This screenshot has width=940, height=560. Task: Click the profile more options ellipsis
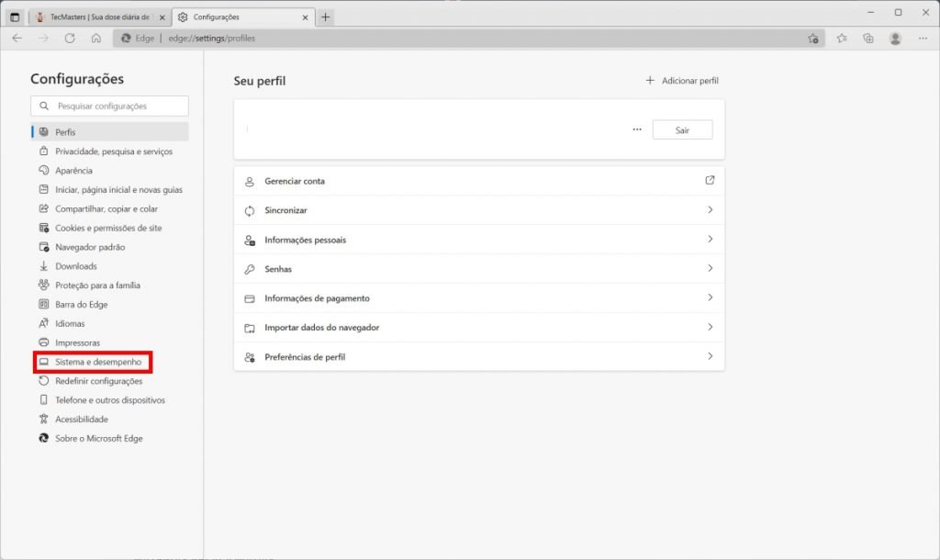pyautogui.click(x=637, y=130)
